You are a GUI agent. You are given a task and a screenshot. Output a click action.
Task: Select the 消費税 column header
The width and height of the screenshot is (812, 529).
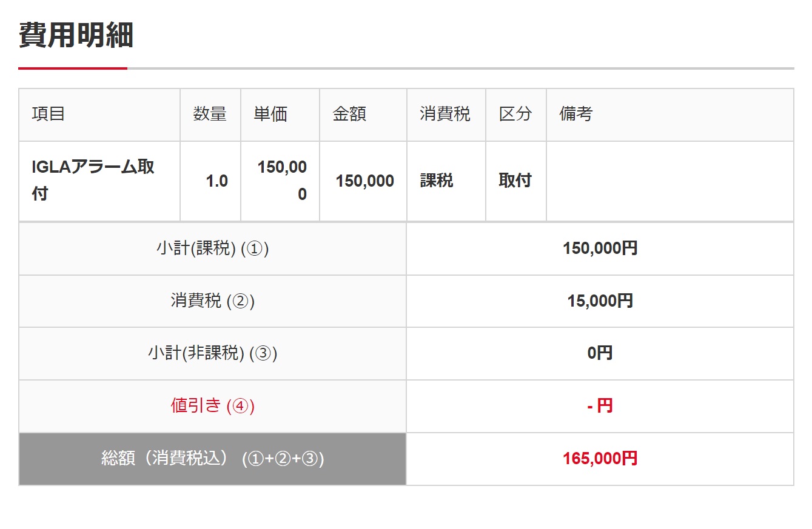[x=445, y=114]
